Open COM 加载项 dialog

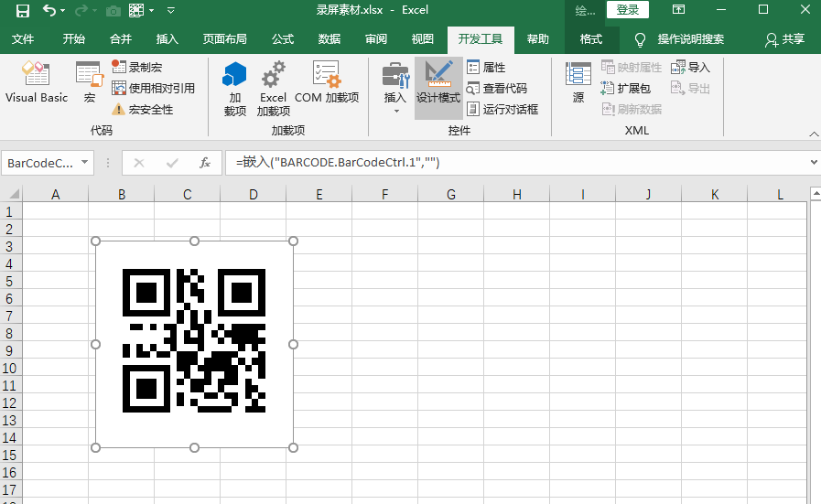[327, 82]
